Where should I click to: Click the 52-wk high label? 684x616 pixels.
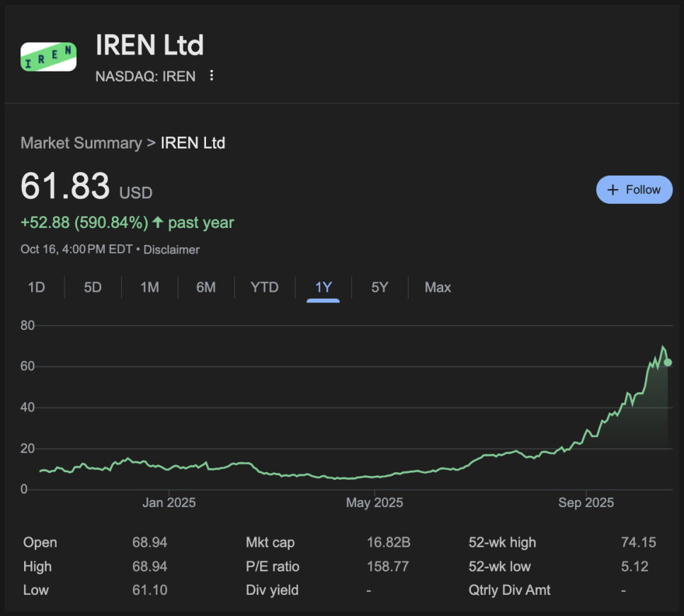point(502,542)
